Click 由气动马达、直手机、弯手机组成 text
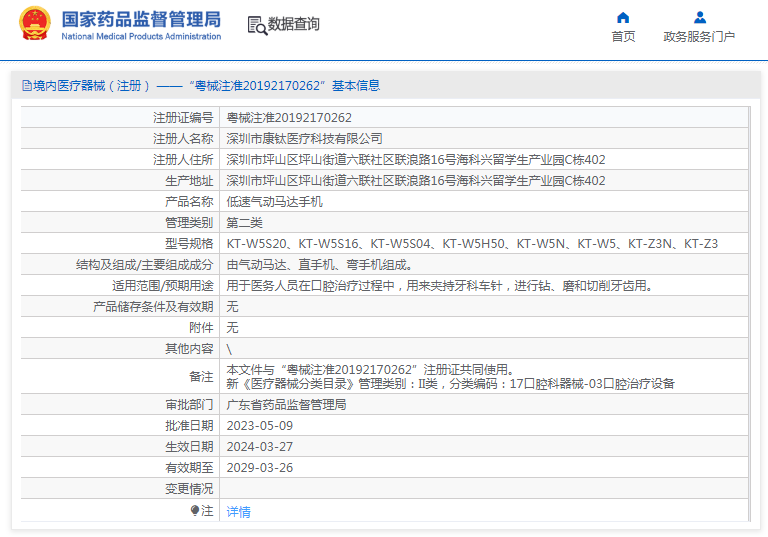The height and width of the screenshot is (537, 768). point(320,265)
